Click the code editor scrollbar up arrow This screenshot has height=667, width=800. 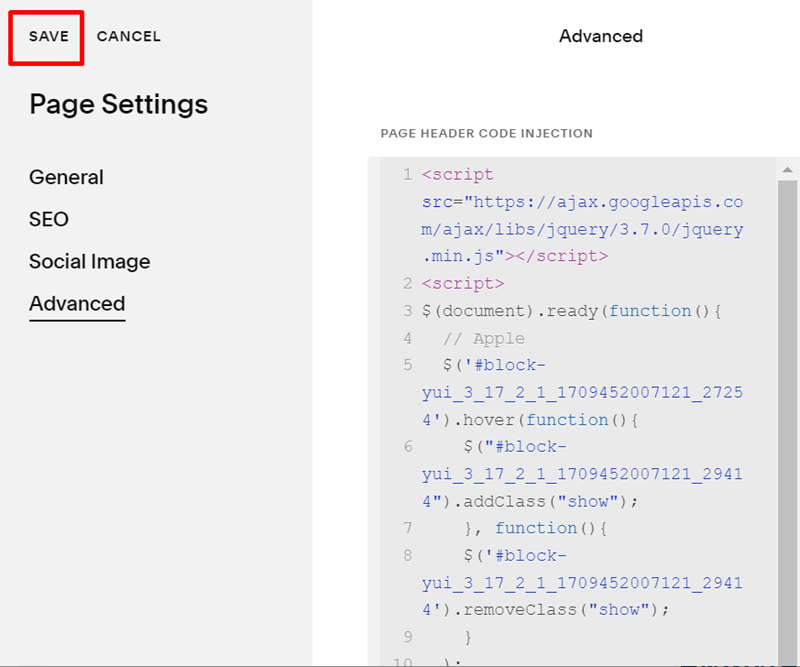(x=787, y=170)
